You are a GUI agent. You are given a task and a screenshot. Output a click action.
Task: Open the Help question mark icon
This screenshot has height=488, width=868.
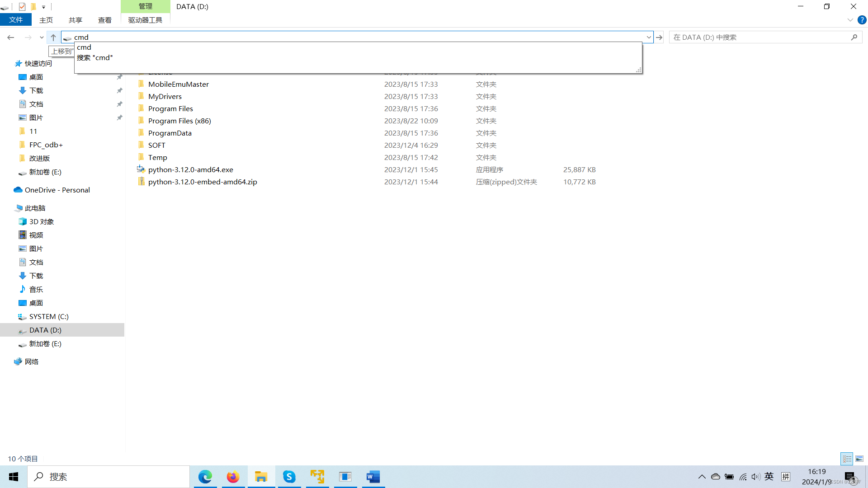[x=862, y=20]
